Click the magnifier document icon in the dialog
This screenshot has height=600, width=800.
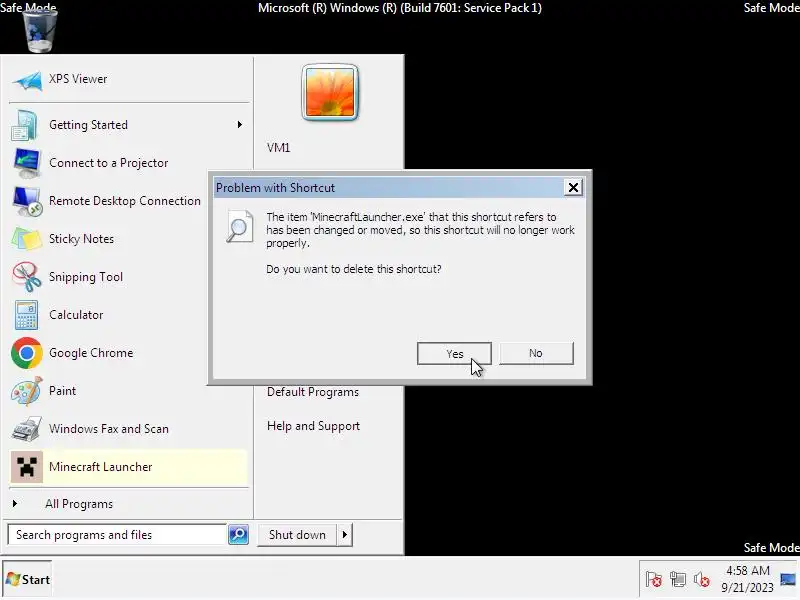coord(240,226)
